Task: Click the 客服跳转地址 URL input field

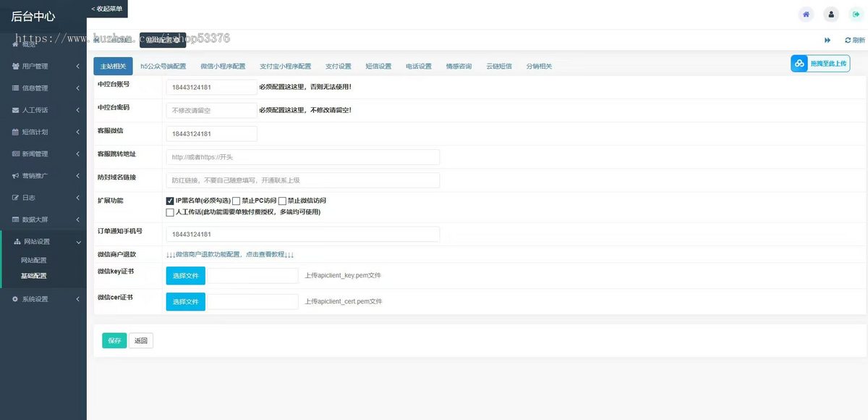Action: tap(302, 157)
